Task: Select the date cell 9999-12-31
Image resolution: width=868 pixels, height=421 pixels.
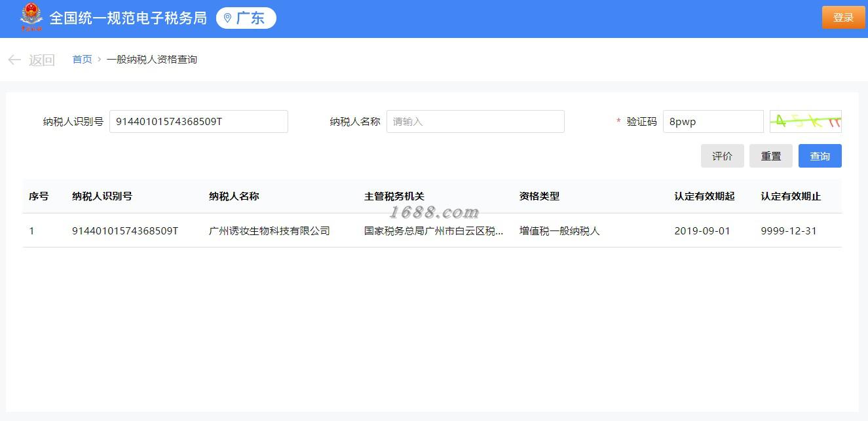Action: [789, 231]
